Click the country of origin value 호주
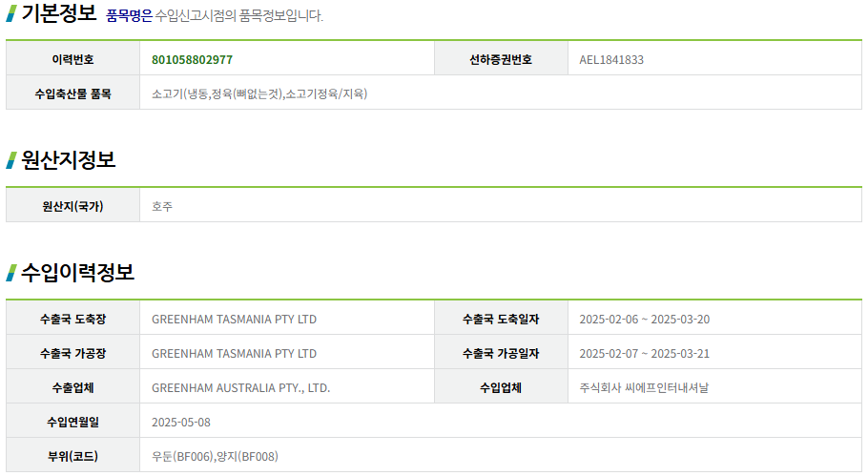The width and height of the screenshot is (868, 476). tap(162, 206)
